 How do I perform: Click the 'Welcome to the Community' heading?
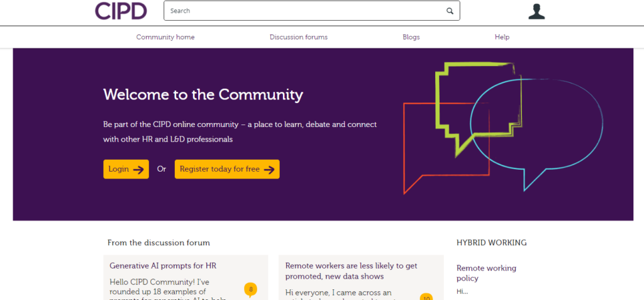coord(203,94)
